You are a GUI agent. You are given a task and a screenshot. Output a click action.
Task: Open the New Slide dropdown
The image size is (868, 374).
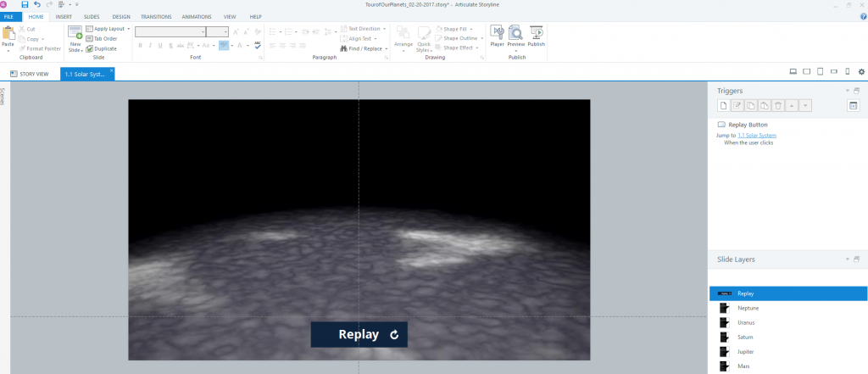pyautogui.click(x=75, y=48)
